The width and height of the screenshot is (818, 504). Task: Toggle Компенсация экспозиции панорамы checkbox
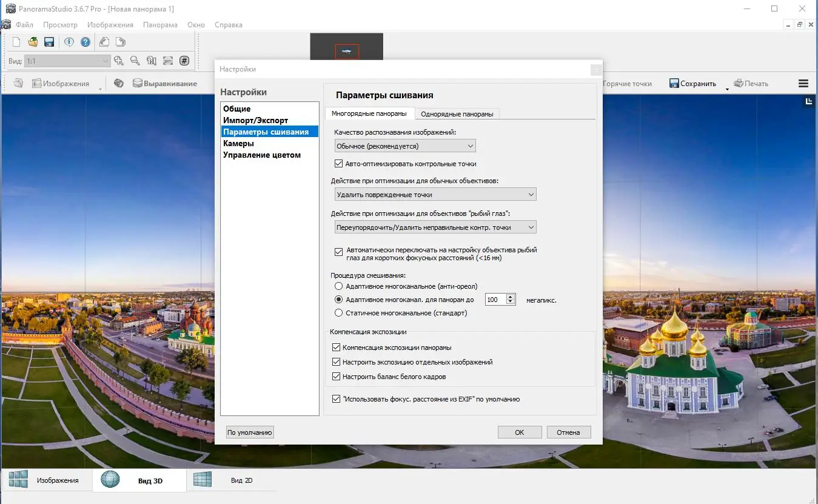pyautogui.click(x=336, y=348)
